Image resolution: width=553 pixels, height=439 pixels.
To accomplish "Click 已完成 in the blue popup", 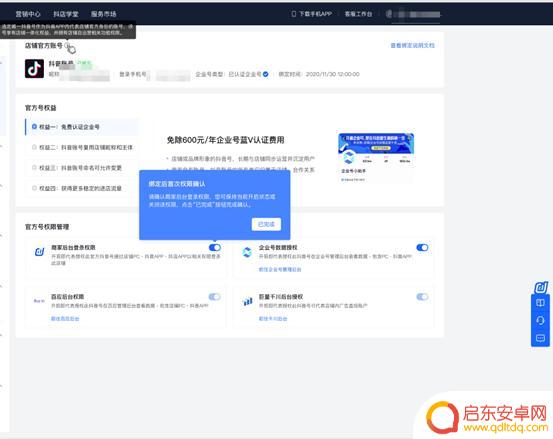I will [x=266, y=224].
